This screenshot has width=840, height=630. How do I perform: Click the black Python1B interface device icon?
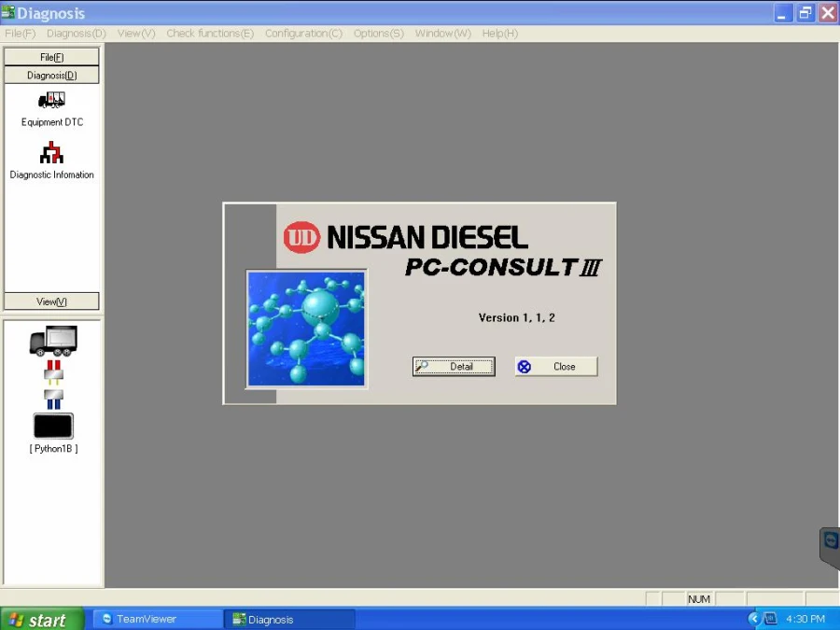pyautogui.click(x=53, y=426)
